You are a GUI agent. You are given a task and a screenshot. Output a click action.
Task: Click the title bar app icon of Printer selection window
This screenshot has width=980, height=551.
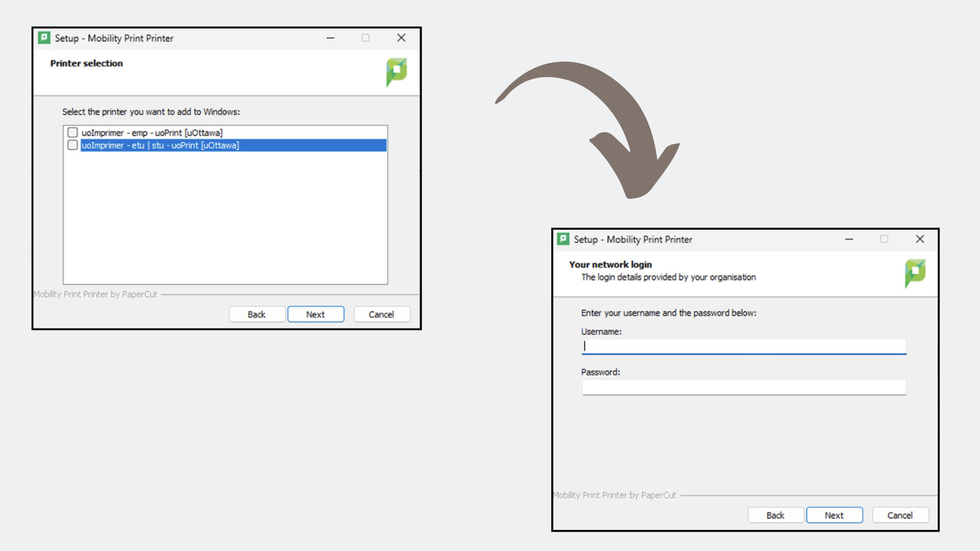pyautogui.click(x=44, y=38)
